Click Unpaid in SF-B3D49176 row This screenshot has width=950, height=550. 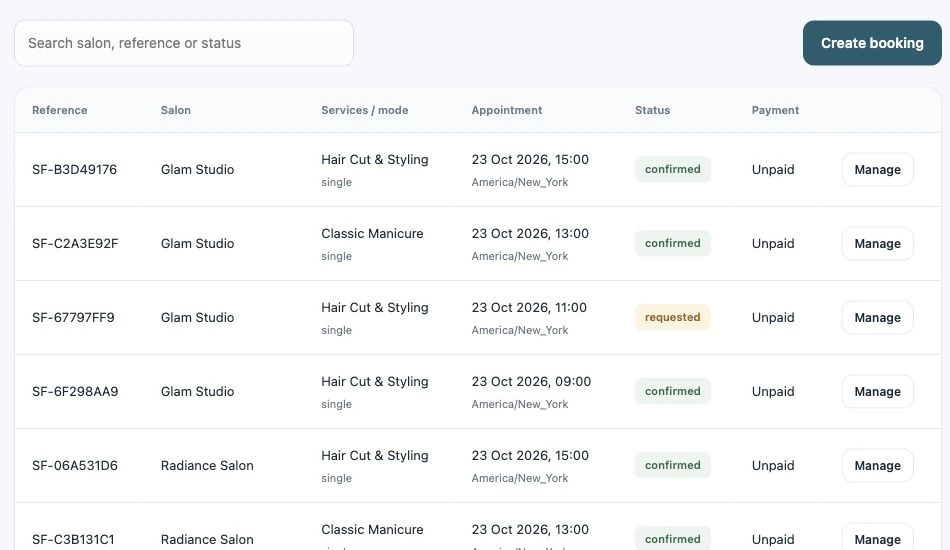pos(773,170)
